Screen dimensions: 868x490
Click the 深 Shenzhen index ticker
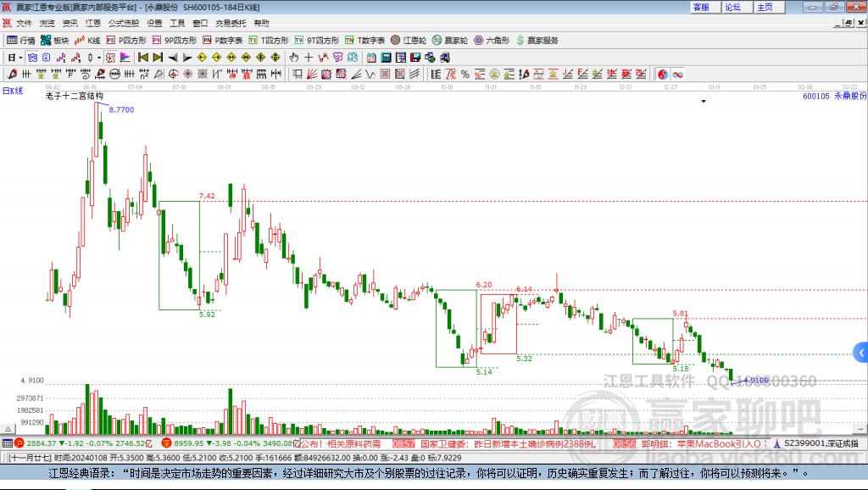230,443
